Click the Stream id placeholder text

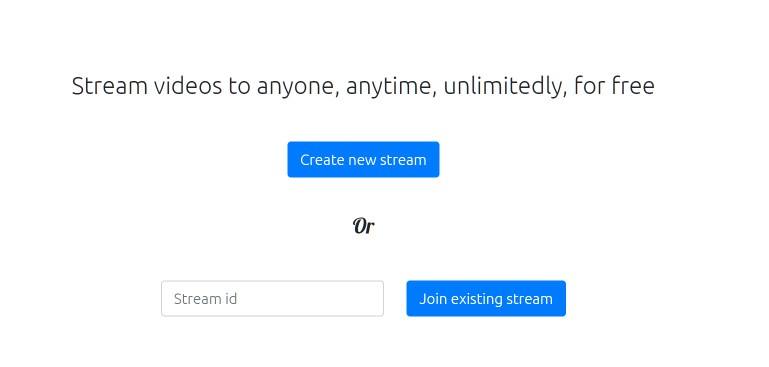(205, 299)
